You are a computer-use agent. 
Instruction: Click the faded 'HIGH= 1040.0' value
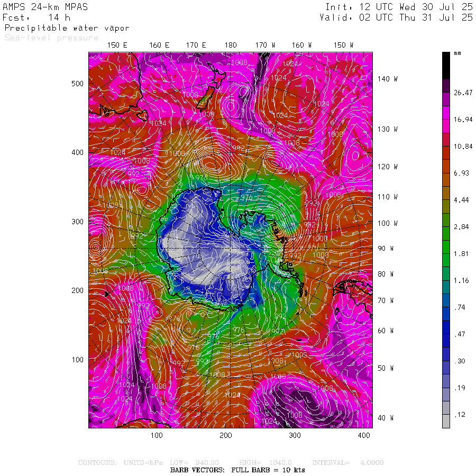click(266, 463)
